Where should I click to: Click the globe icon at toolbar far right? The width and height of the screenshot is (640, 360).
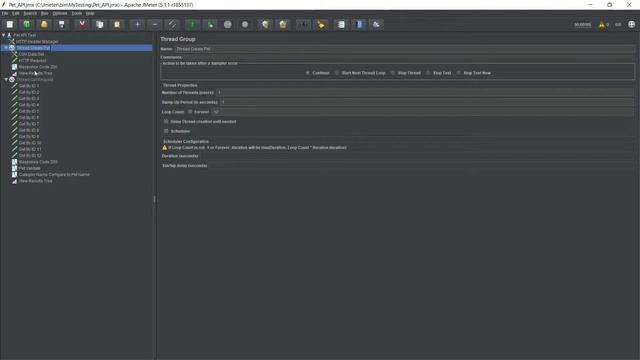point(631,24)
